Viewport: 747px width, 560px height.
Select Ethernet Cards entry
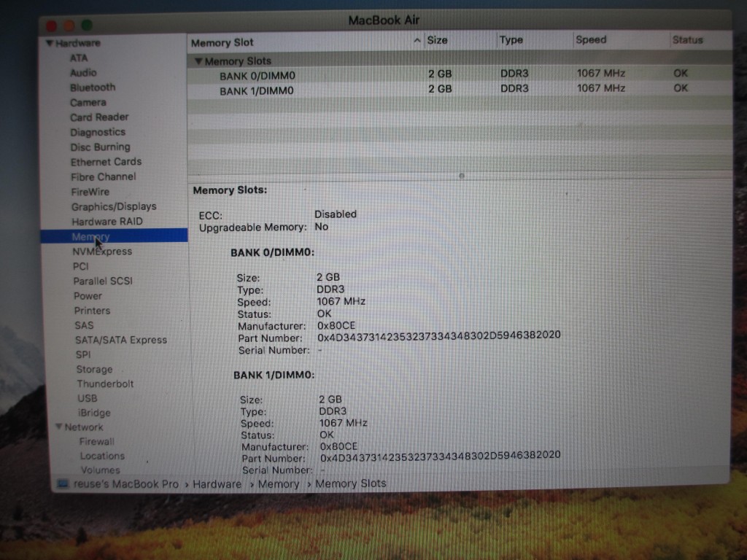coord(106,162)
